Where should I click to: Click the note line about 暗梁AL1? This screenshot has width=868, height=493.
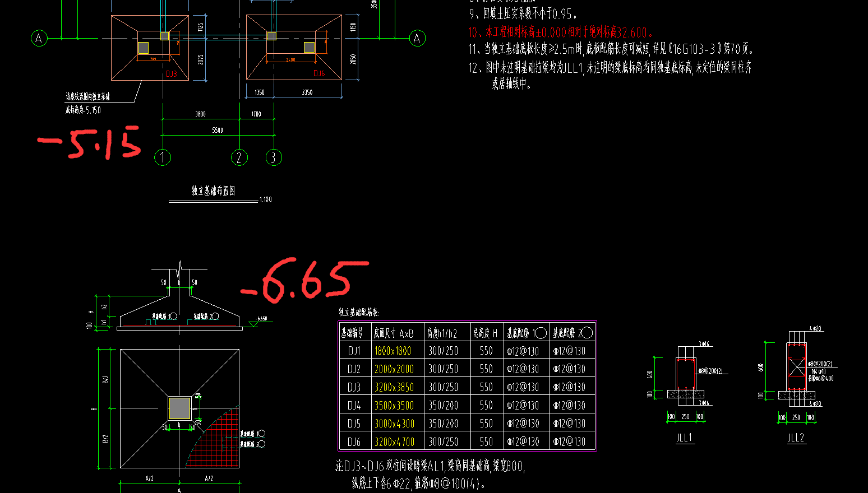pyautogui.click(x=430, y=466)
